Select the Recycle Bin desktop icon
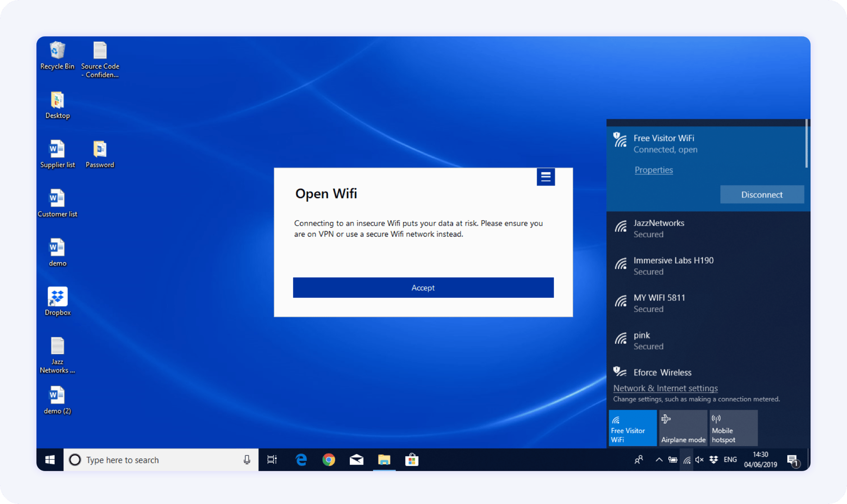 [x=57, y=55]
